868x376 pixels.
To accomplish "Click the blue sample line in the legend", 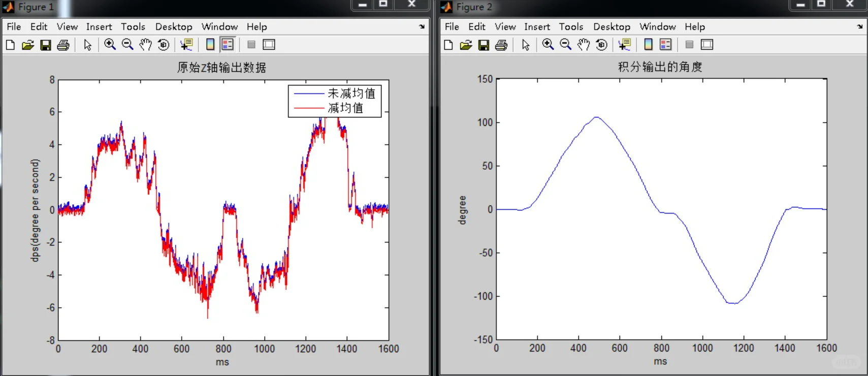I will pos(309,94).
